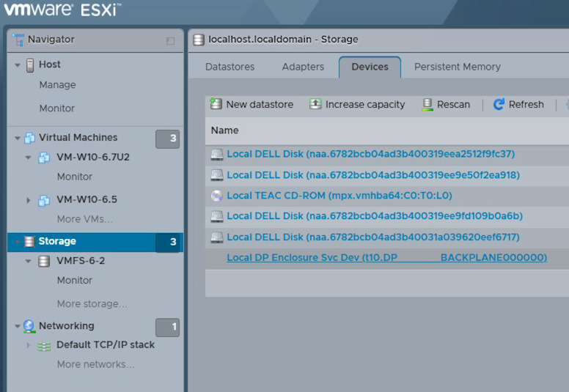Click the Refresh button label

click(x=526, y=105)
